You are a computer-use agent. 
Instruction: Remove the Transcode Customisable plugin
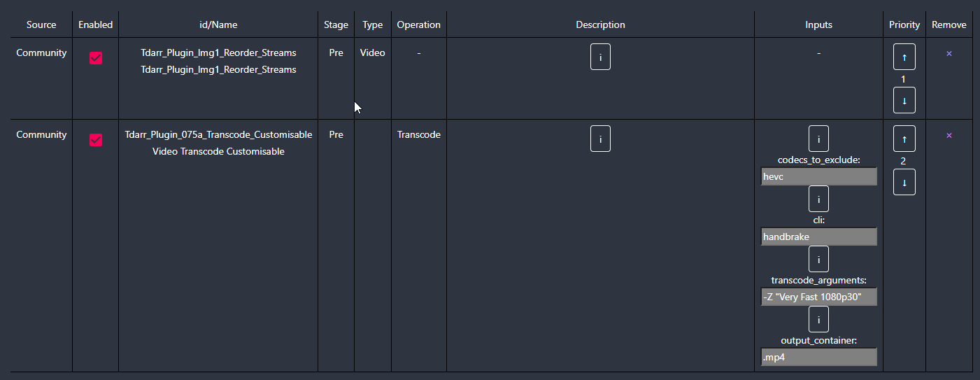pyautogui.click(x=949, y=135)
